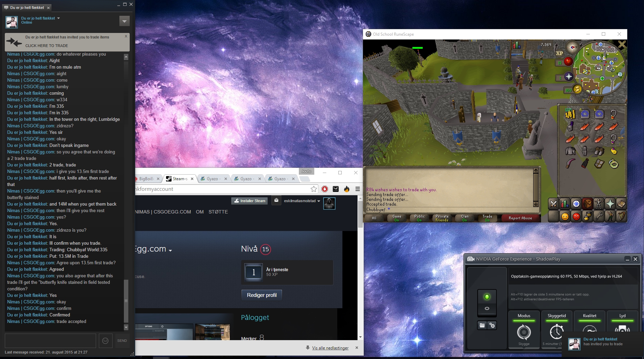Open the Steam chat options arrow button

point(124,21)
